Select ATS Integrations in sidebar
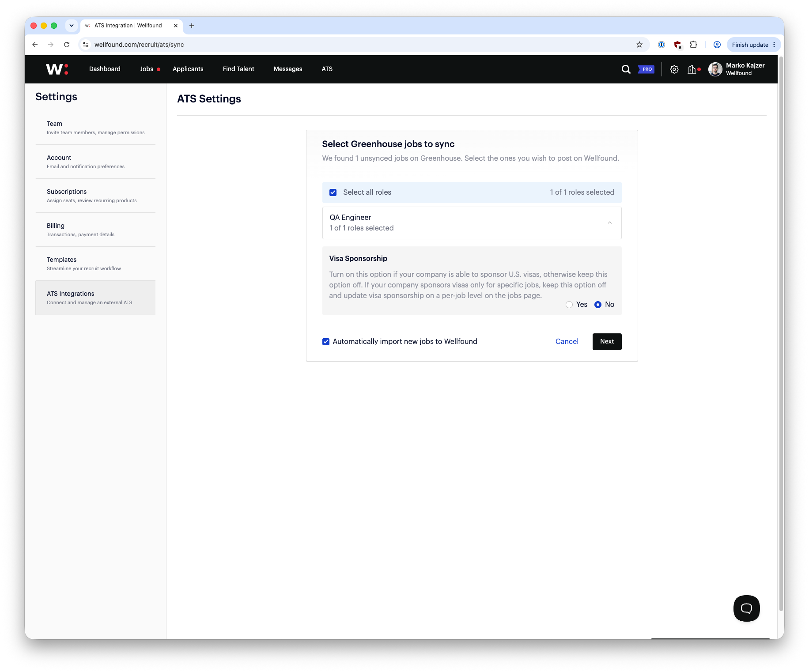809x672 pixels. tap(95, 298)
